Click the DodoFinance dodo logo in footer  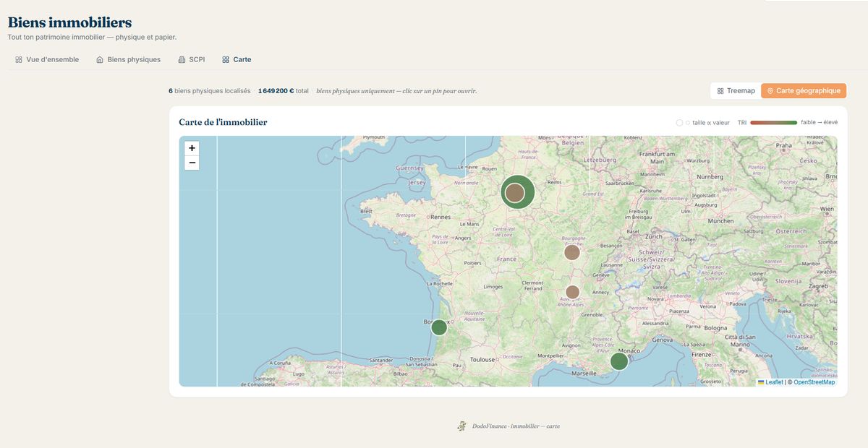[x=461, y=426]
